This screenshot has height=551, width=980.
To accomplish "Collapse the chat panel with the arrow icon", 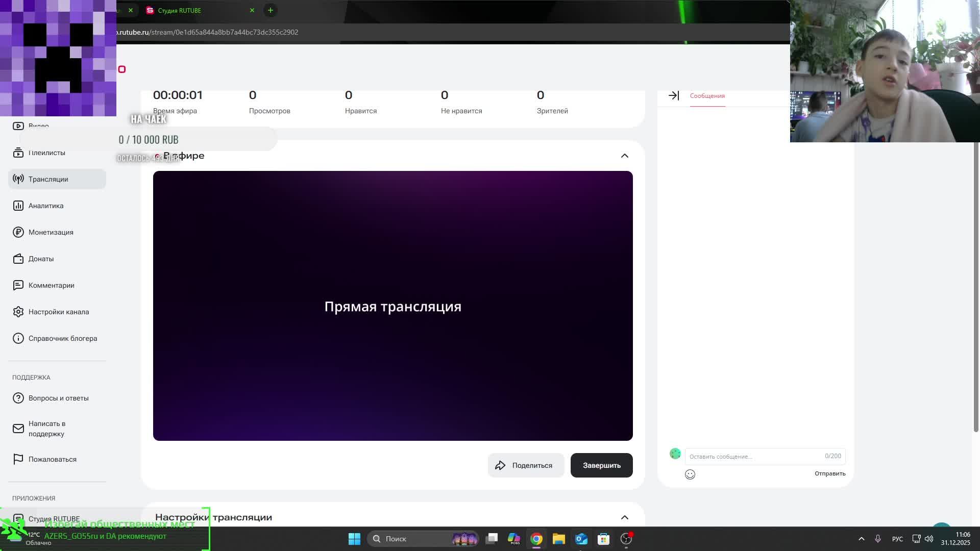I will (675, 95).
